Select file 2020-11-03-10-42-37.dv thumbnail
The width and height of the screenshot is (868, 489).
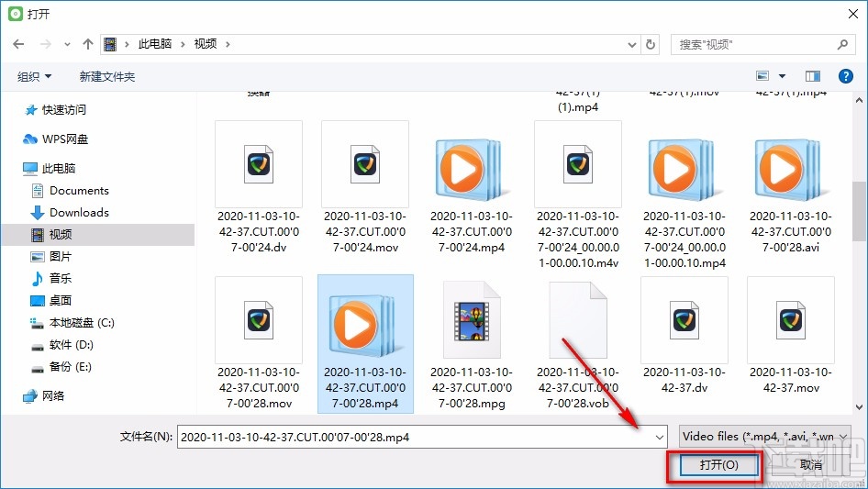[x=684, y=320]
